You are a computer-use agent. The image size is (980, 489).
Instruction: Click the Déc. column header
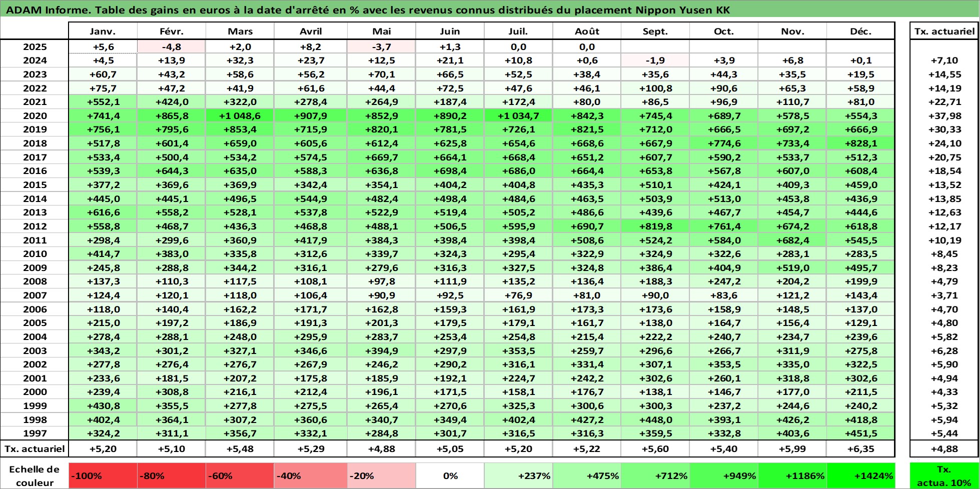pos(860,31)
